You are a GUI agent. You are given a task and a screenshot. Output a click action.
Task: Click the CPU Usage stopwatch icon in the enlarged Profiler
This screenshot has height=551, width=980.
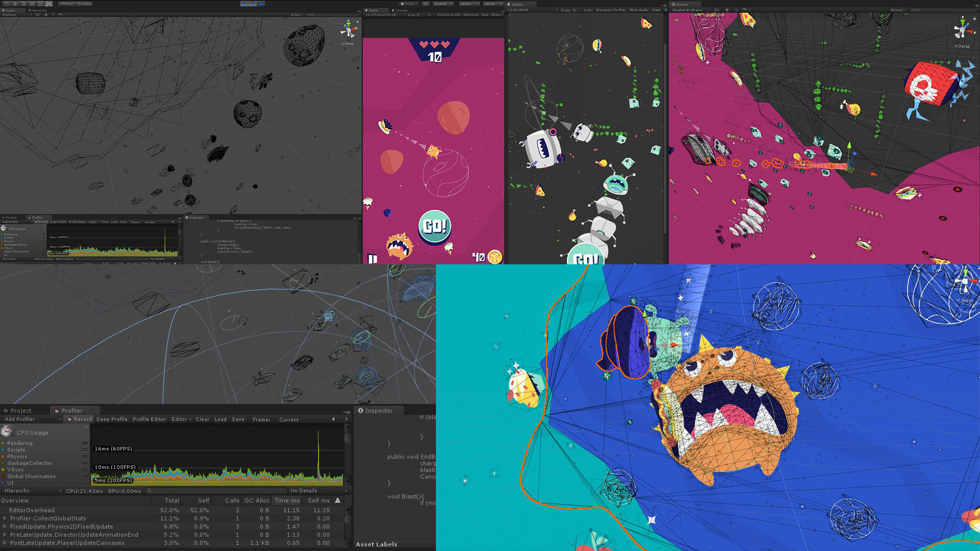tap(7, 431)
